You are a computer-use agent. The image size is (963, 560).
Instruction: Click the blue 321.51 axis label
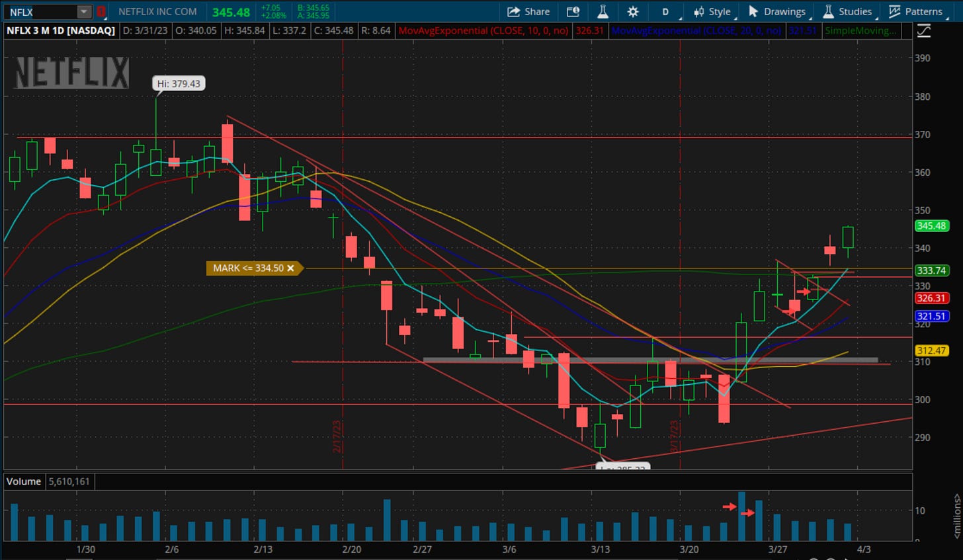click(x=931, y=316)
